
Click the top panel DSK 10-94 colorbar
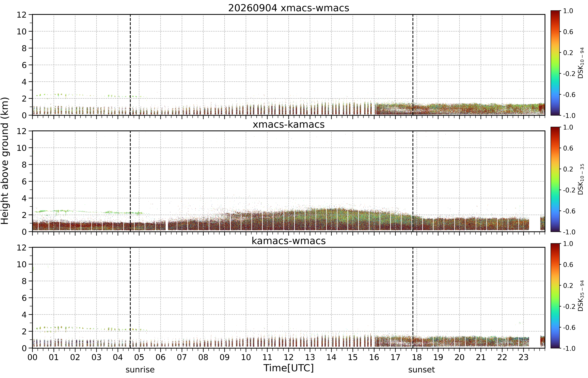555,63
